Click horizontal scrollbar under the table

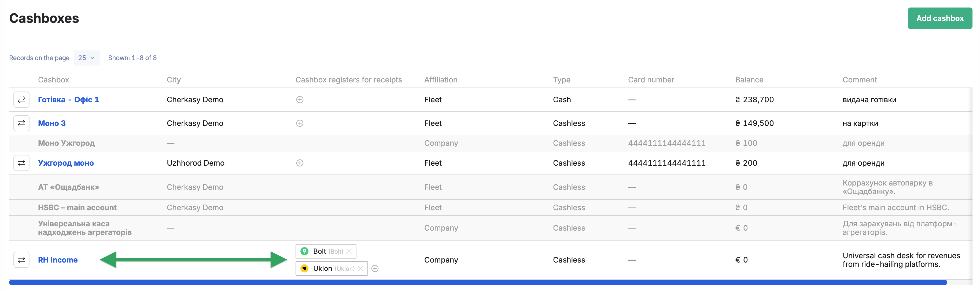tap(478, 282)
